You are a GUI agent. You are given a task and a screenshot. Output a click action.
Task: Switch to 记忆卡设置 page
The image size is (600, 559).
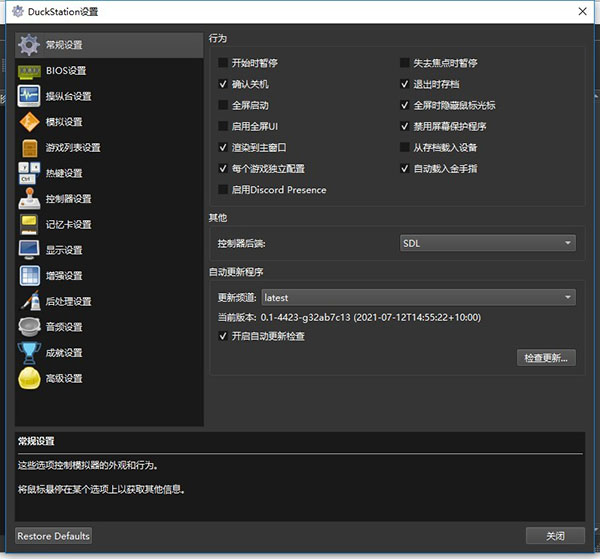coord(68,225)
